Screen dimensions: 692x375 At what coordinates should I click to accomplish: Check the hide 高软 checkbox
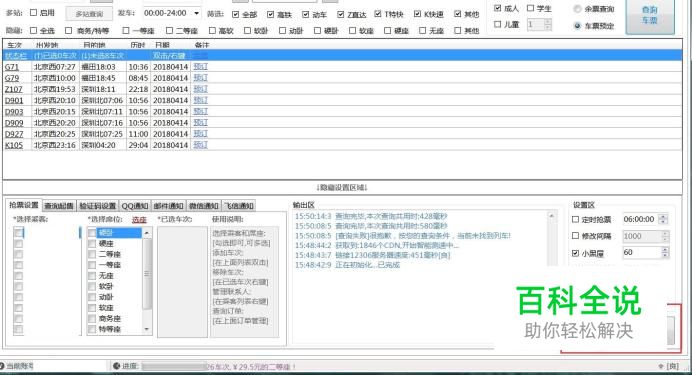(x=212, y=30)
